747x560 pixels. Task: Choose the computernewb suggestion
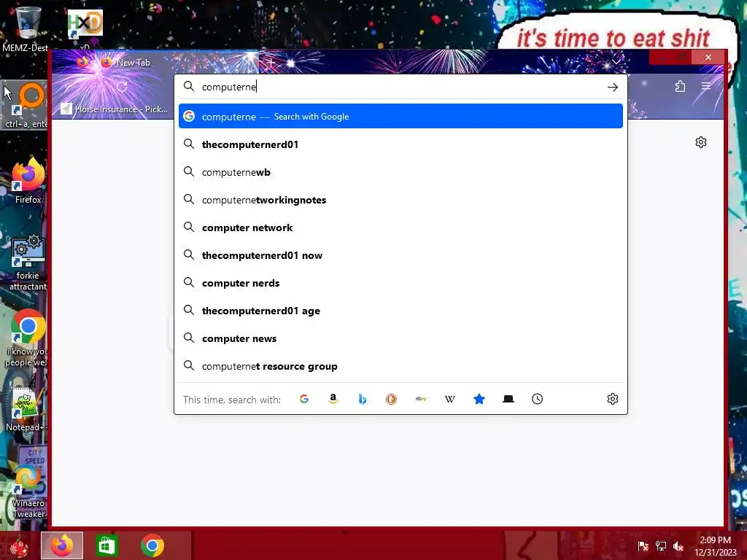[x=400, y=172]
